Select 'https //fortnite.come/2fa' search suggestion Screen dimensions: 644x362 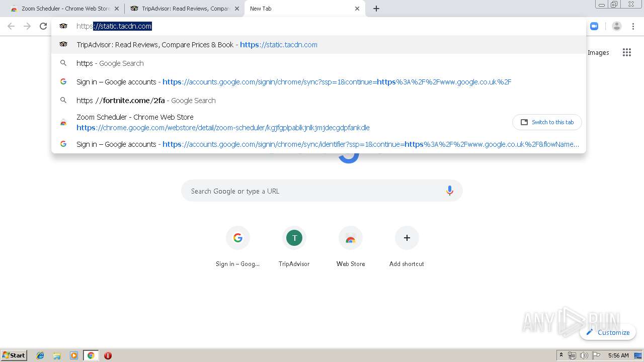click(x=319, y=101)
